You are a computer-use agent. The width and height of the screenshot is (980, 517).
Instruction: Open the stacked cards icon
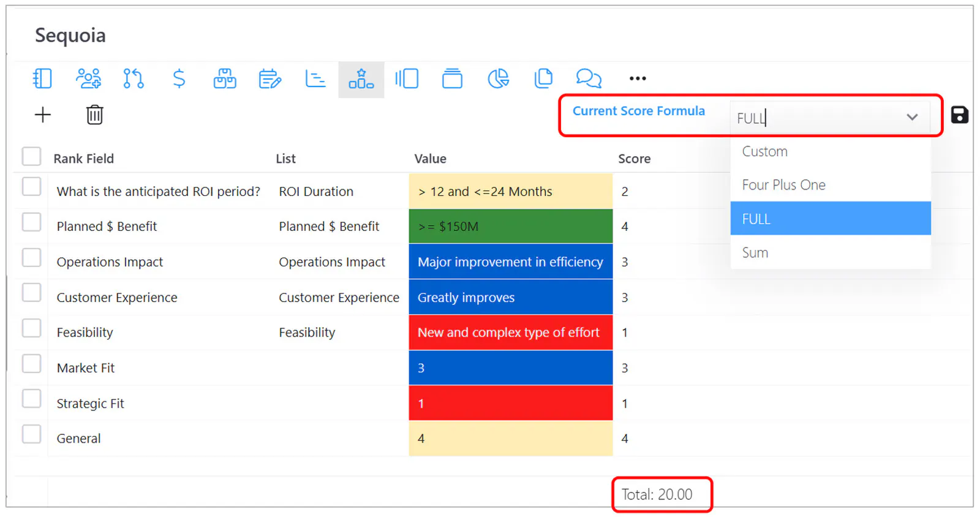pos(453,79)
